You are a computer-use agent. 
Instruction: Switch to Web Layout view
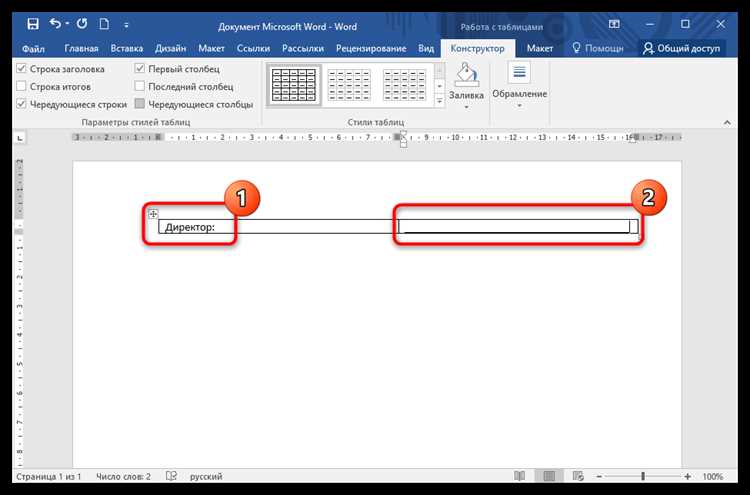pos(578,476)
